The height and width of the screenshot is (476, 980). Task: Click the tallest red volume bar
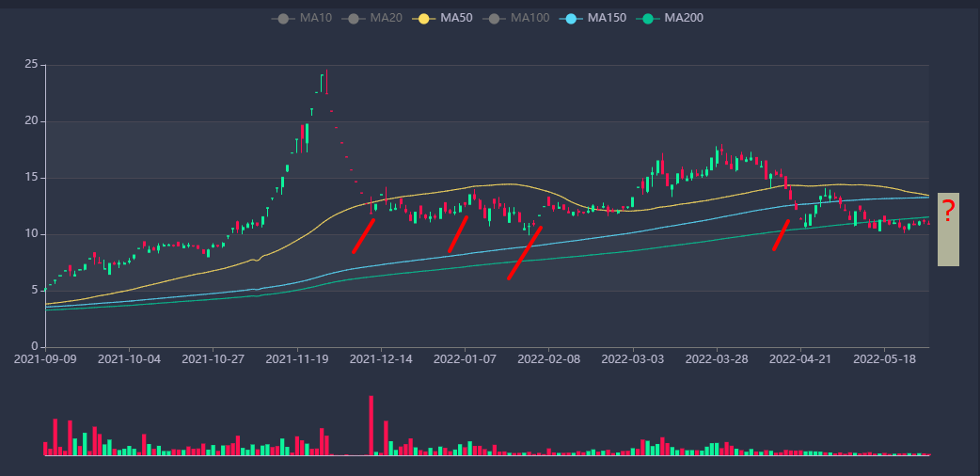point(371,425)
